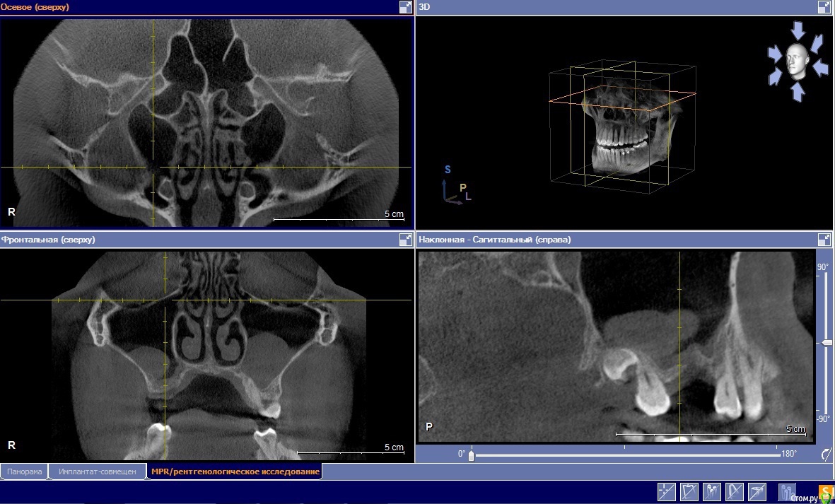This screenshot has width=835, height=504.
Task: Click the top arrow of head orientation widget
Action: click(798, 30)
